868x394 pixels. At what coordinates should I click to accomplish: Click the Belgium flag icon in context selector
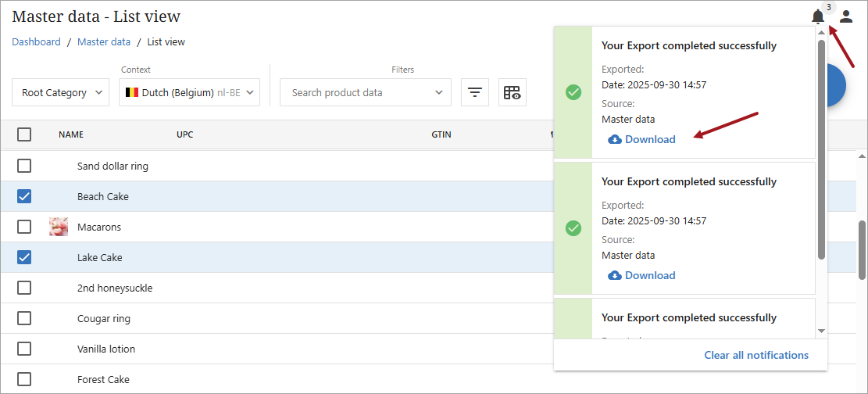[132, 92]
